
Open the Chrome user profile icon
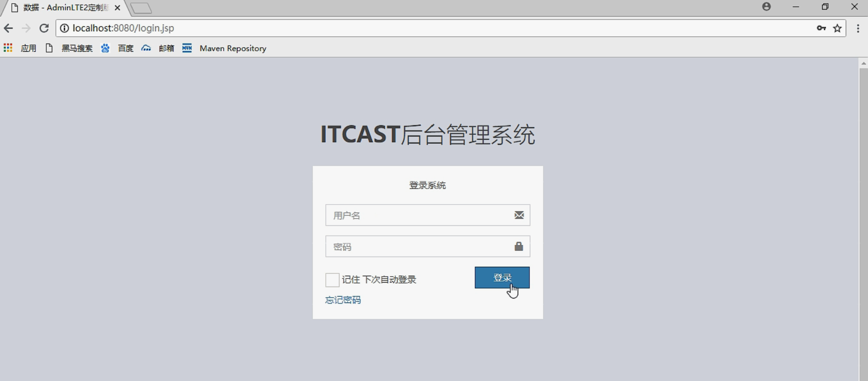click(766, 6)
